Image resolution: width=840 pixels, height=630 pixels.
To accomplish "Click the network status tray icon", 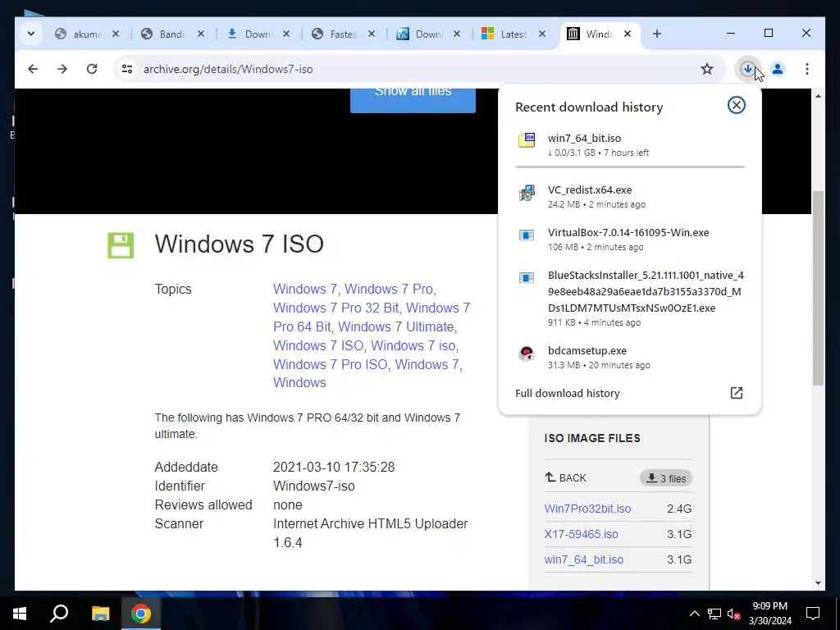I will (x=714, y=614).
